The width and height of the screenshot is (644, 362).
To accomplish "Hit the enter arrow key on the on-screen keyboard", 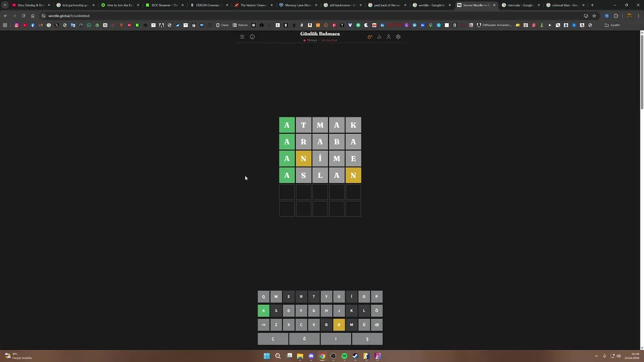I will pos(263,325).
